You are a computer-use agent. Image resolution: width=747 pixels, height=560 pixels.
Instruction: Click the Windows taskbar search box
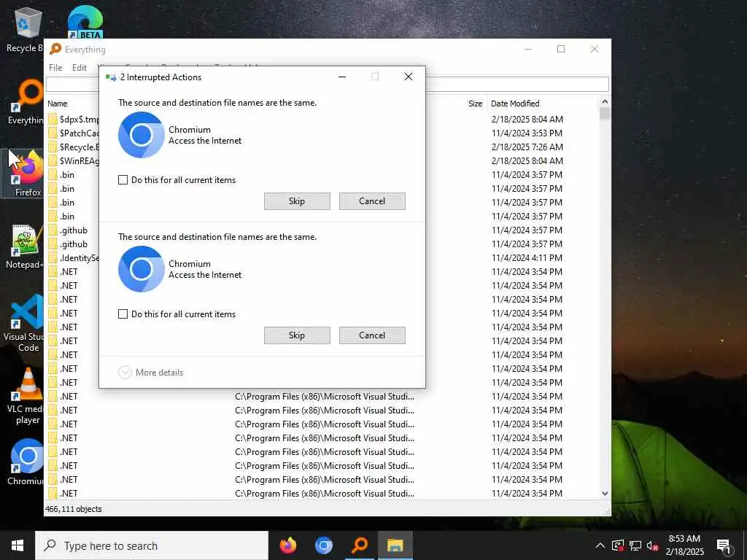(x=152, y=545)
